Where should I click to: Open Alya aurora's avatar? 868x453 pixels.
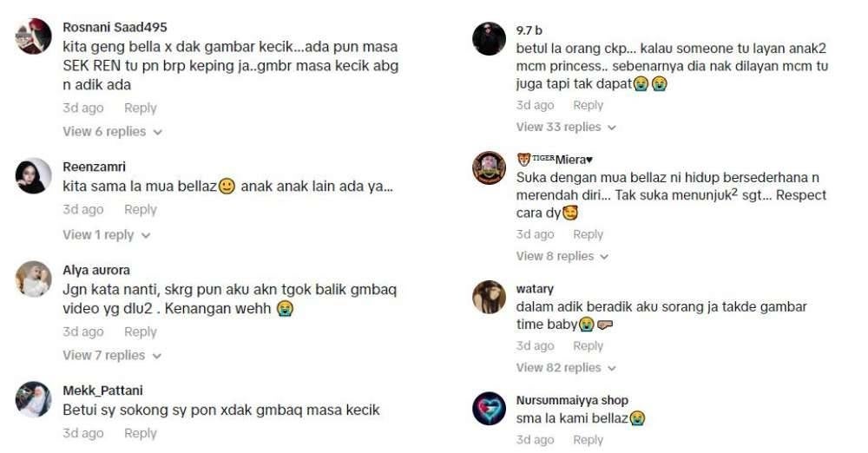(33, 279)
